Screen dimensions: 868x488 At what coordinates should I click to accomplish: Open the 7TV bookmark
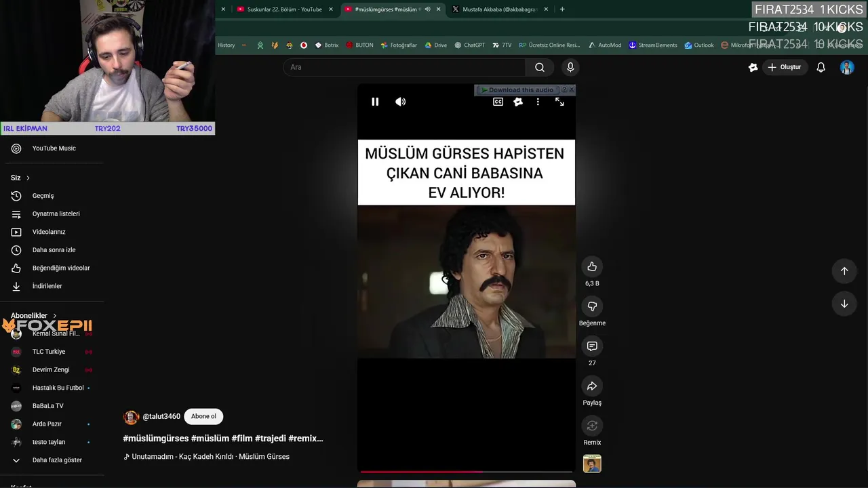(x=502, y=45)
